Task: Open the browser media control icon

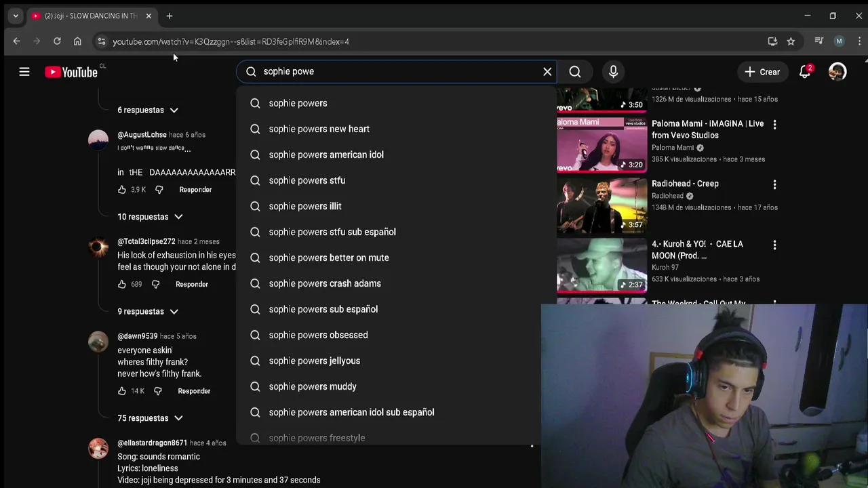Action: [818, 41]
